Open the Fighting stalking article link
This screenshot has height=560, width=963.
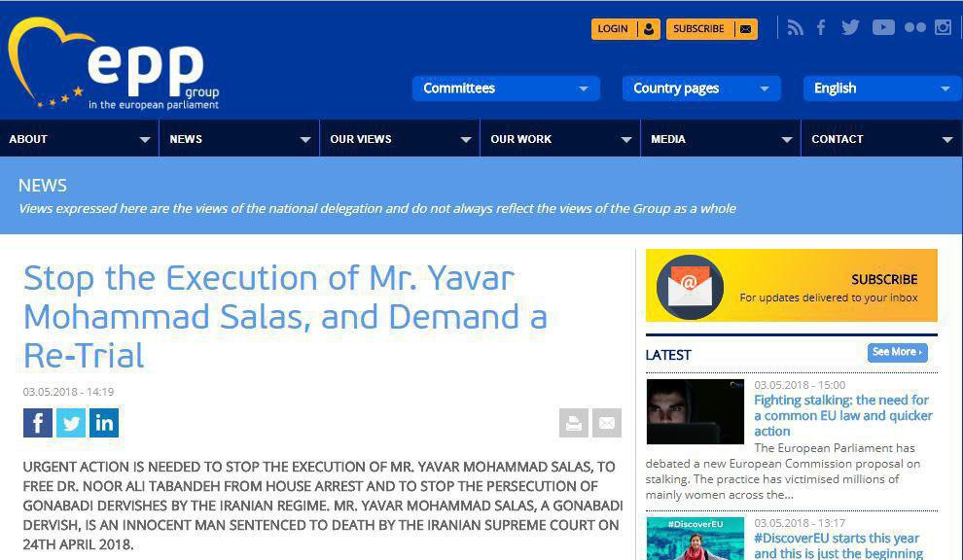(x=842, y=415)
